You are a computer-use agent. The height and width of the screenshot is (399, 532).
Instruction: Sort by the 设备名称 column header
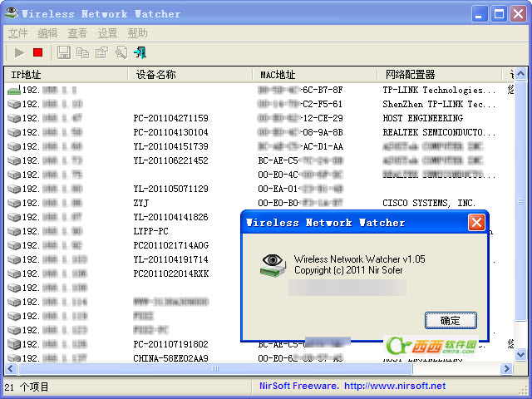click(x=190, y=75)
